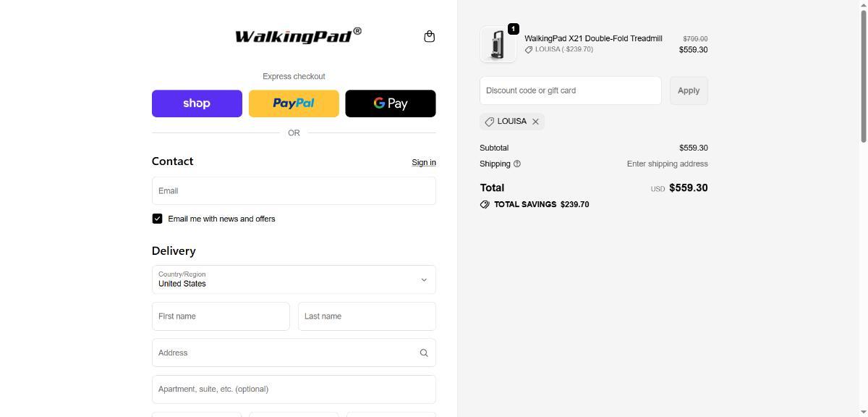
Task: Uncheck Email me with news and offers
Action: [x=157, y=219]
